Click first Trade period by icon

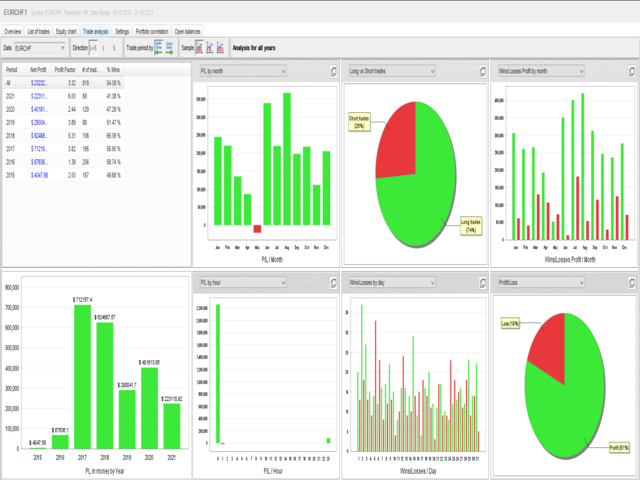click(x=159, y=47)
